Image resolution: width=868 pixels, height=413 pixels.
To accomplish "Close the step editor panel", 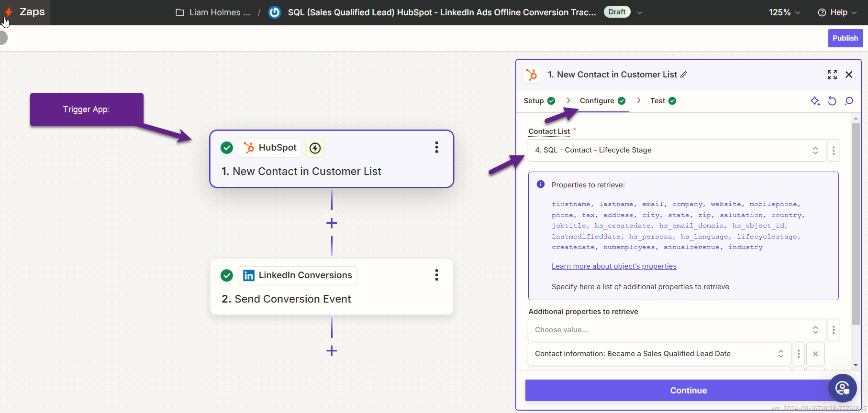I will coord(849,75).
